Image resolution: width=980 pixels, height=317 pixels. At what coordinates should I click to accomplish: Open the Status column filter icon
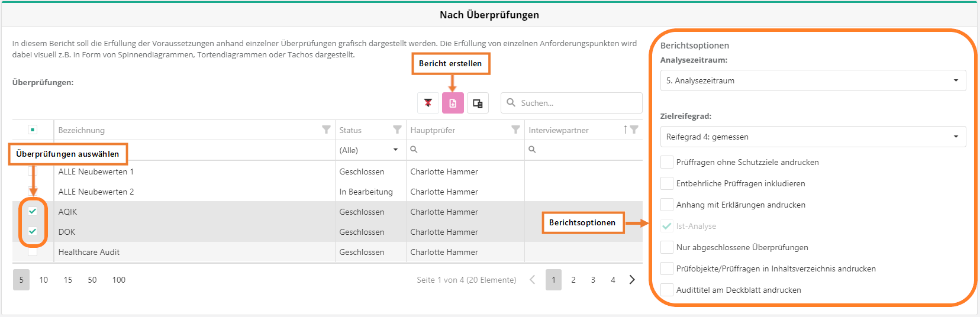[397, 130]
